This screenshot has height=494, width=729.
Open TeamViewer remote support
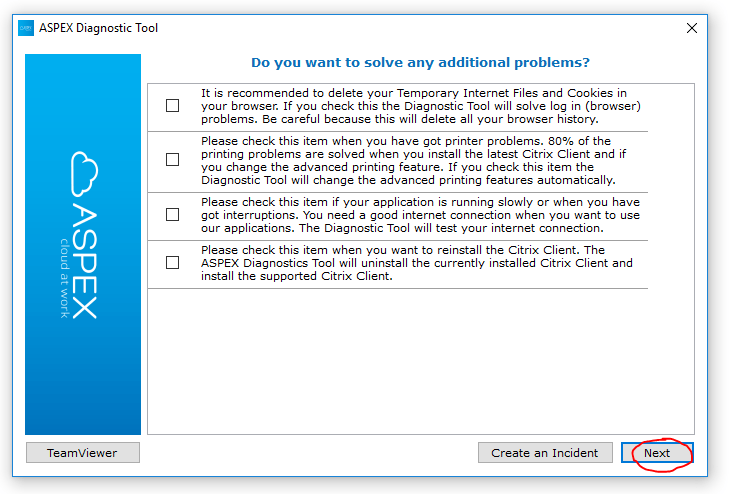[83, 453]
